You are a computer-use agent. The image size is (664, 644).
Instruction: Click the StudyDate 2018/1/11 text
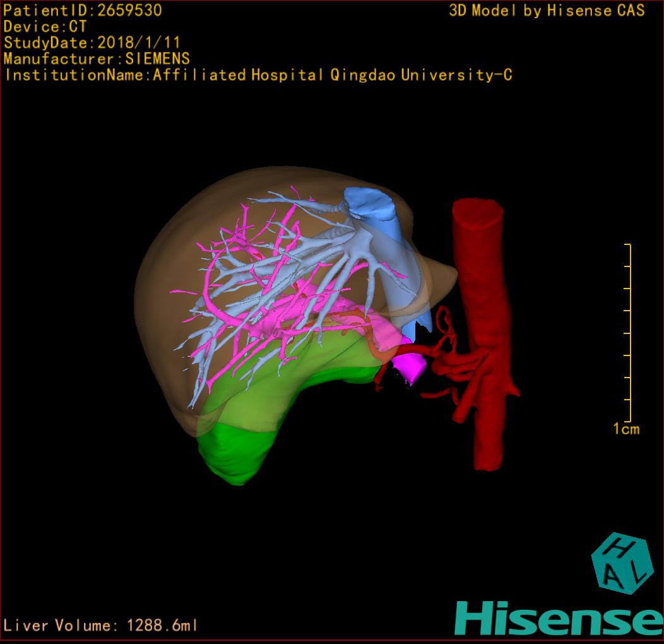pyautogui.click(x=92, y=43)
